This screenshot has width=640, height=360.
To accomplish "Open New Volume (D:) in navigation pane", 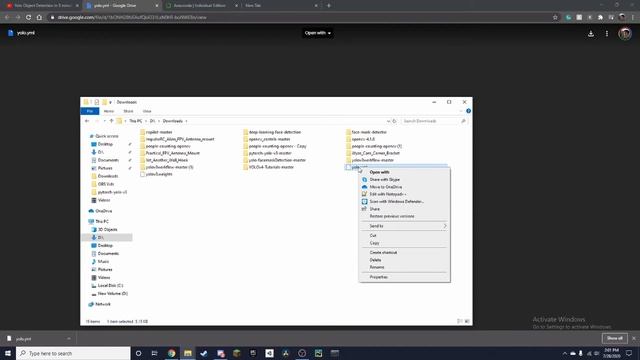I will (113, 294).
